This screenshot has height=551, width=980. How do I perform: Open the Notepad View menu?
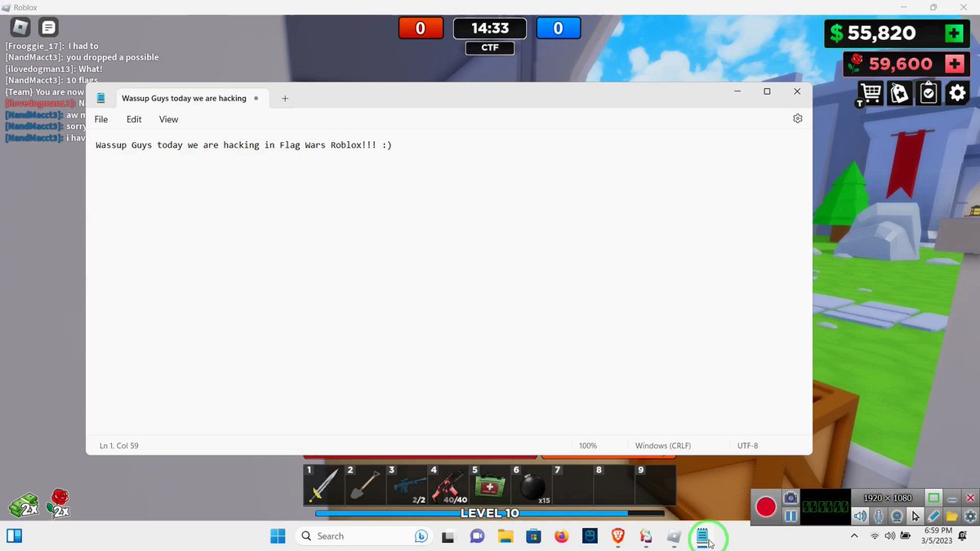[168, 119]
